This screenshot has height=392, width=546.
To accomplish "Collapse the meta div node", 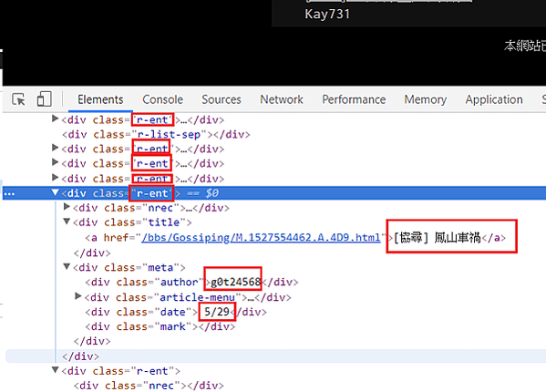I will 67,267.
